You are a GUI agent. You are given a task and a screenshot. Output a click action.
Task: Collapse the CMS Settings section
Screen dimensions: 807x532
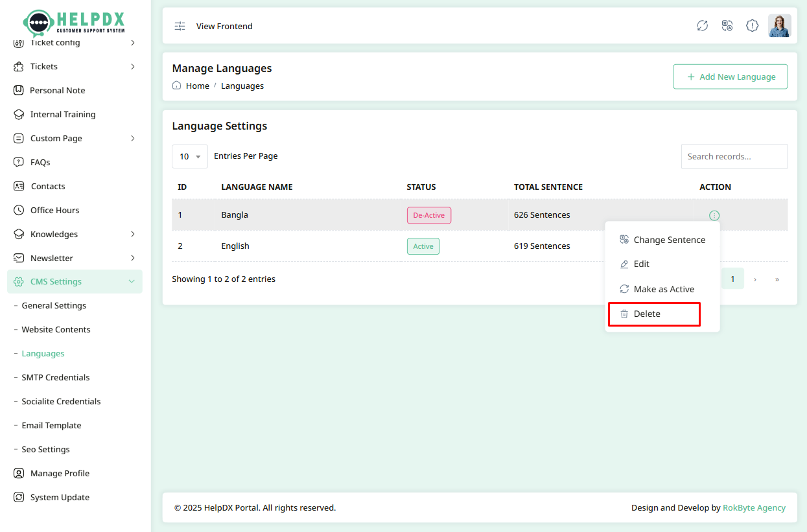click(132, 282)
